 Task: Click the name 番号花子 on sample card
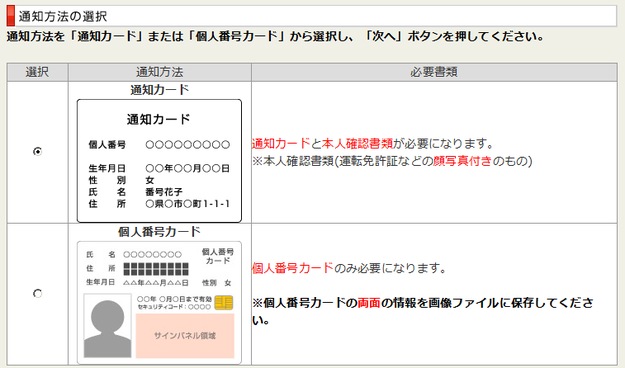(164, 192)
